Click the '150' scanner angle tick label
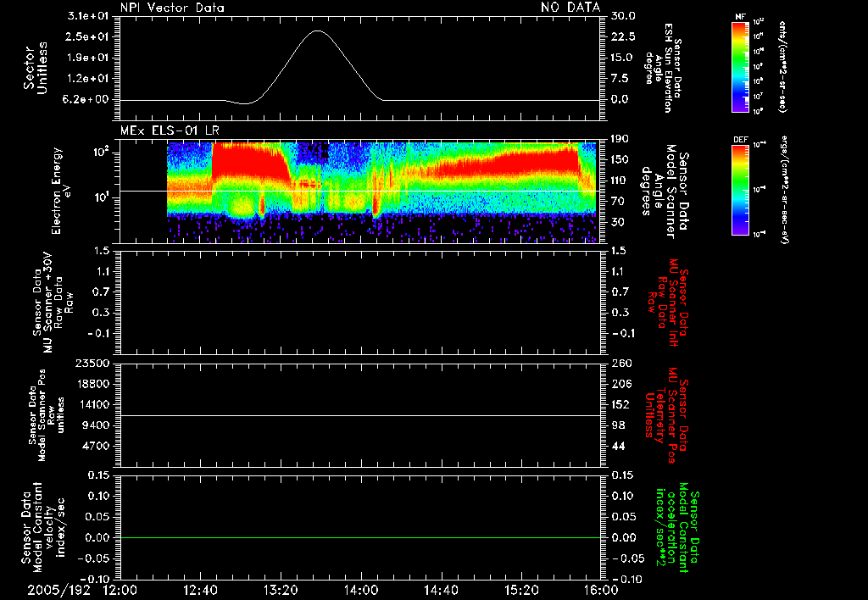This screenshot has width=868, height=600. point(620,159)
